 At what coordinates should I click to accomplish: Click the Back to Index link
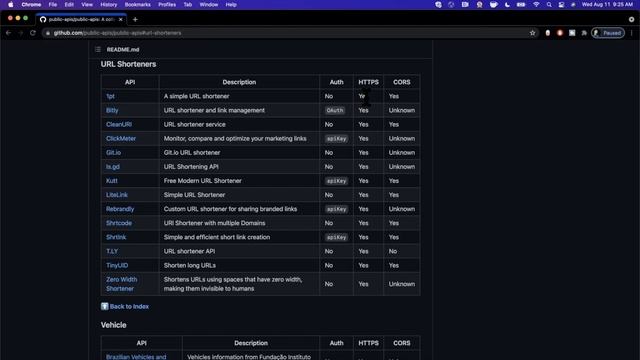click(x=129, y=306)
